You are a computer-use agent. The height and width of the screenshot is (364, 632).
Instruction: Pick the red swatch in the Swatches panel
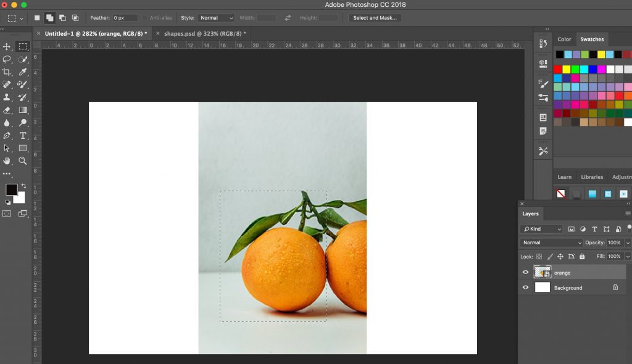click(x=557, y=69)
